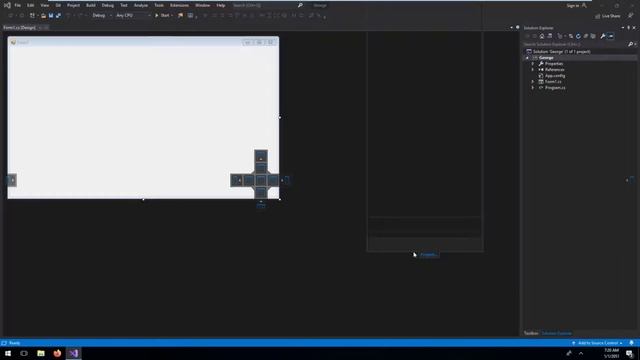Image resolution: width=640 pixels, height=360 pixels.
Task: Click the notifications bell in status bar
Action: [631, 343]
